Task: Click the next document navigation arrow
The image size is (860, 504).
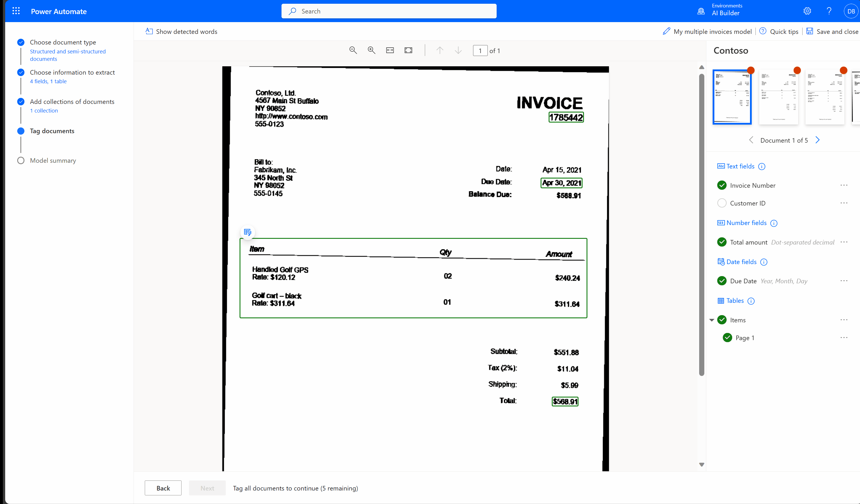Action: (817, 140)
